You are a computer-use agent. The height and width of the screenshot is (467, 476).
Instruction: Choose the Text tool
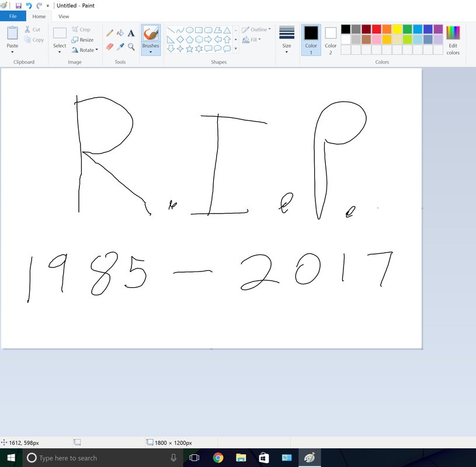[131, 33]
